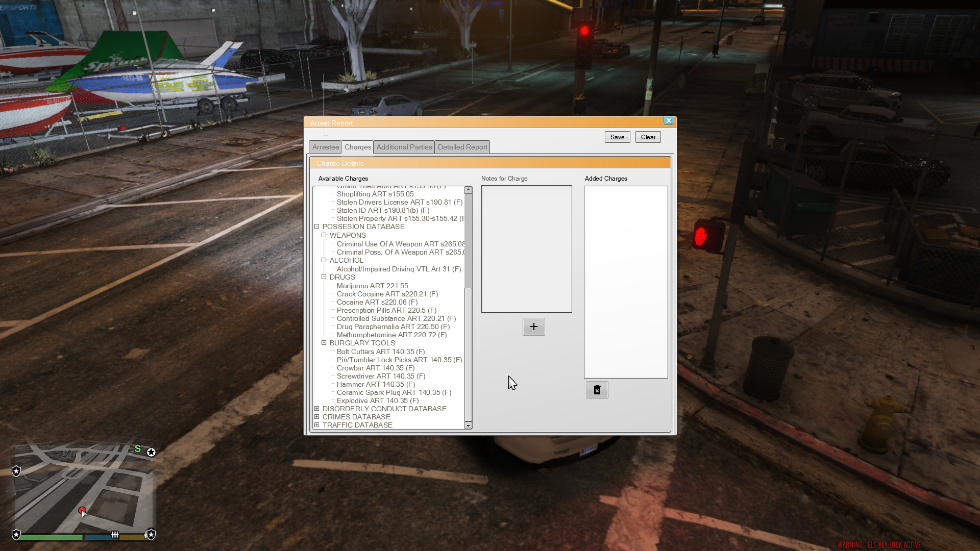980x551 pixels.
Task: Close the Arrest Report window
Action: click(668, 121)
